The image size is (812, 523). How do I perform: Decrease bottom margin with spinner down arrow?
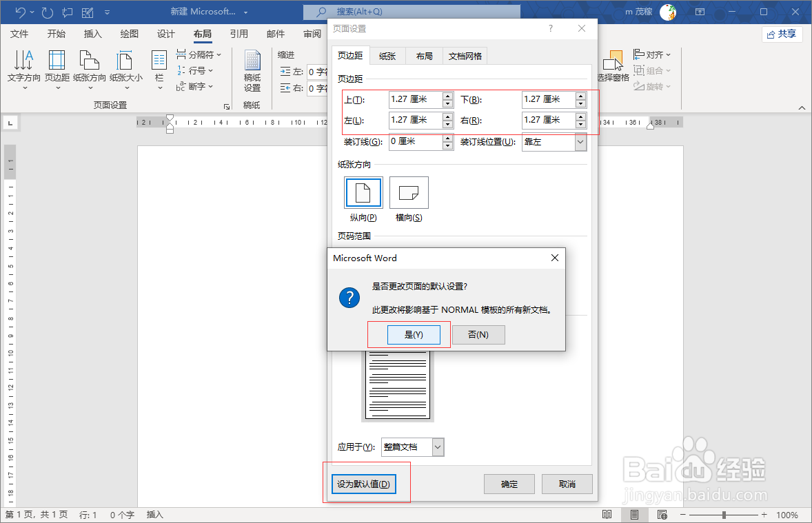coord(581,103)
